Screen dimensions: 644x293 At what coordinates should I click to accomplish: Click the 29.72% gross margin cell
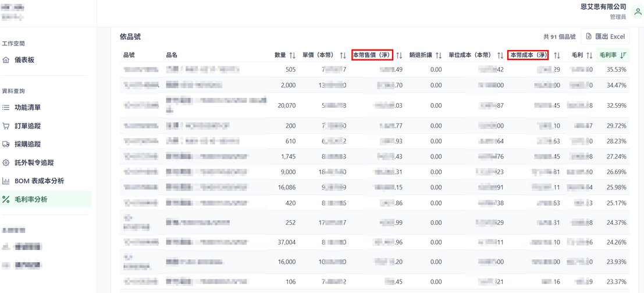(617, 125)
